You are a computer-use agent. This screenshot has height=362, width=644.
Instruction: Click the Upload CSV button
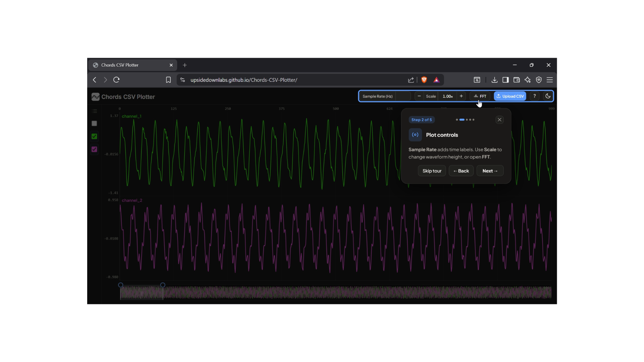[x=510, y=96]
